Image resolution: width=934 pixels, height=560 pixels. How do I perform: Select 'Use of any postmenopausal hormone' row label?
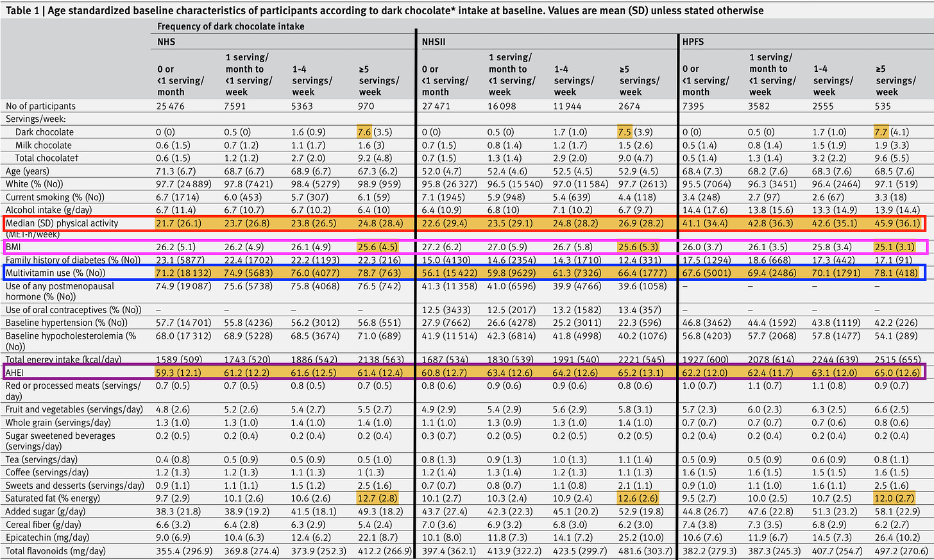[x=60, y=291]
